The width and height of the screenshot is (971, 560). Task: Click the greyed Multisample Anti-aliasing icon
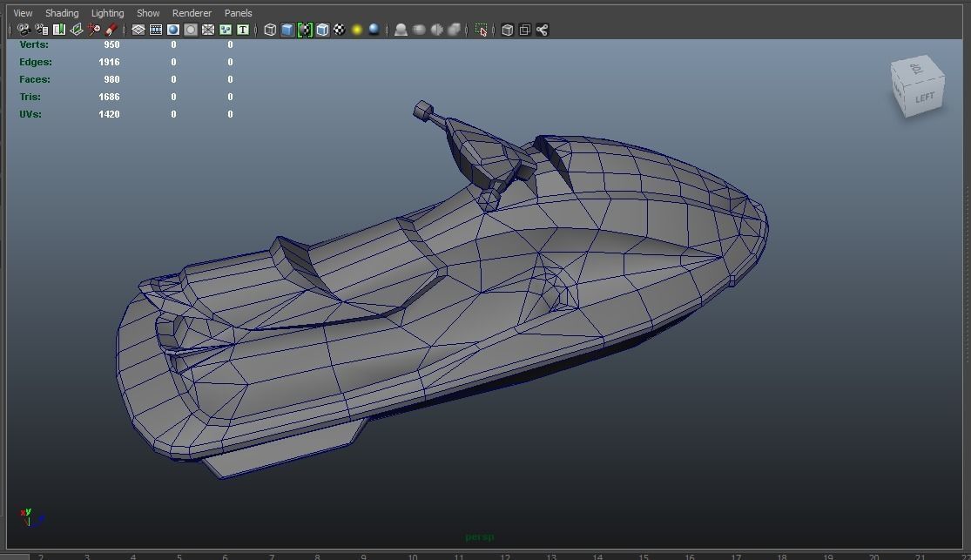[454, 30]
